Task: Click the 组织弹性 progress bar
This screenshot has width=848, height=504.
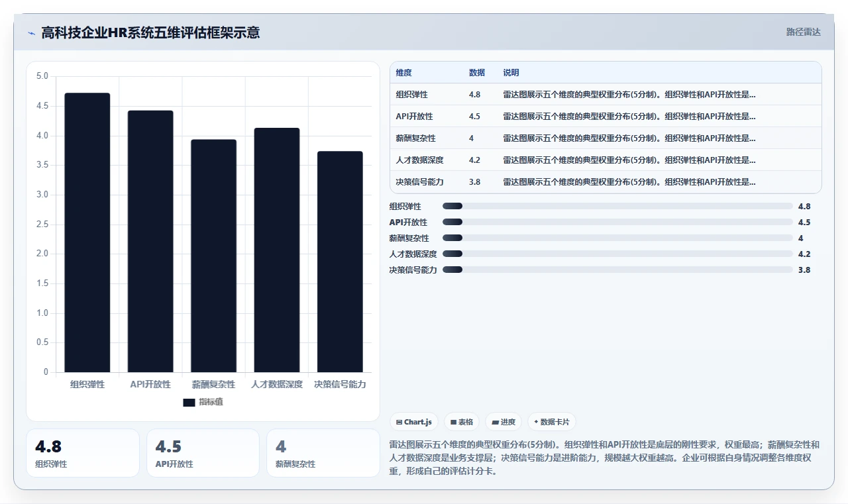Action: point(617,206)
